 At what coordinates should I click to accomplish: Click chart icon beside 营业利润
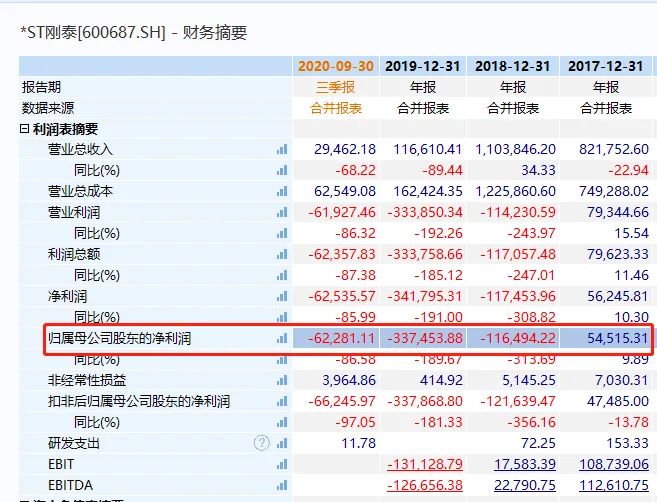tap(281, 213)
